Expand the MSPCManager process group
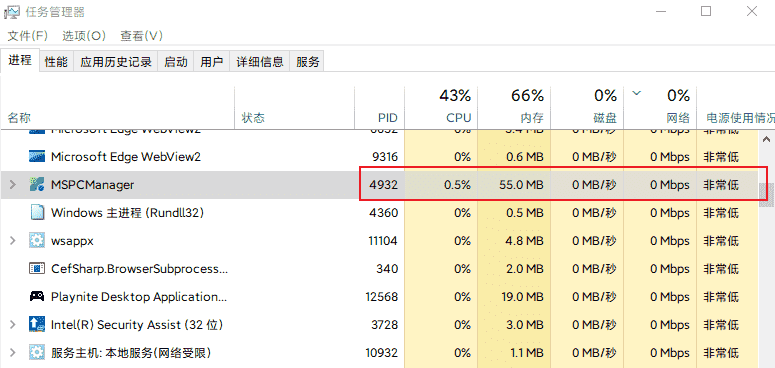 click(x=13, y=185)
